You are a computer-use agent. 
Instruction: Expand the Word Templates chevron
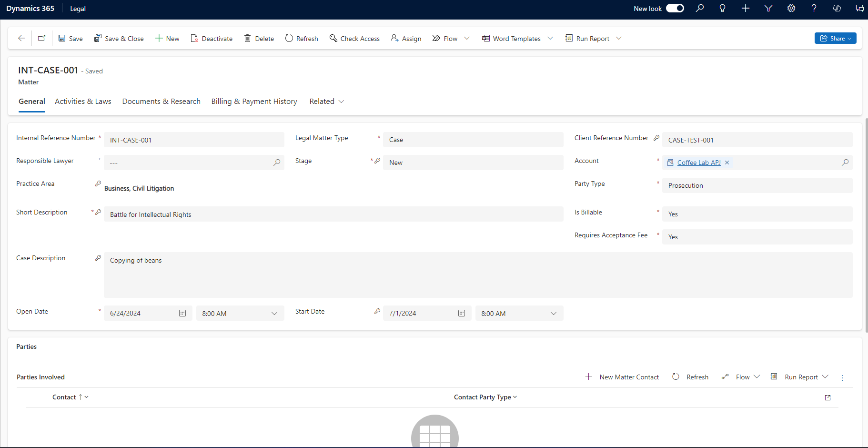pos(550,39)
